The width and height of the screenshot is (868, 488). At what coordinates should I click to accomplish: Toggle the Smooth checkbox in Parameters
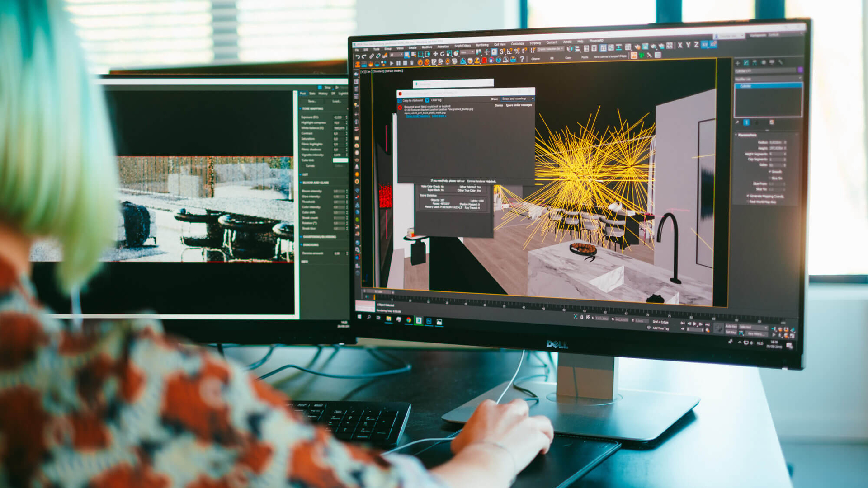[x=771, y=172]
